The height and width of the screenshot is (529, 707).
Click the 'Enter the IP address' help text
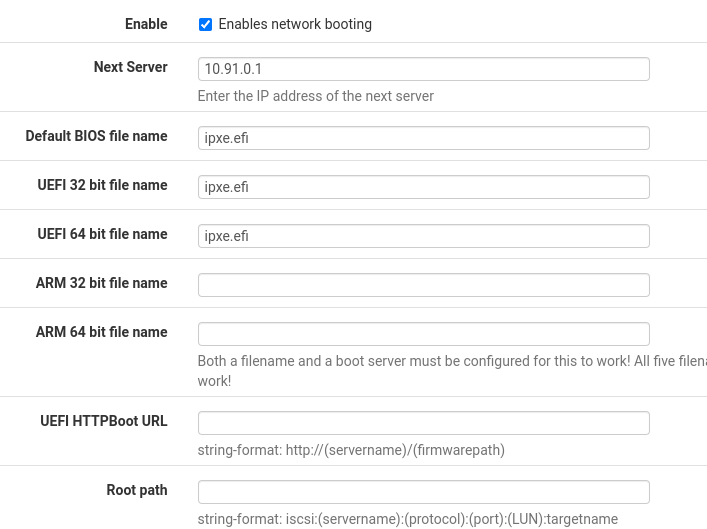316,96
